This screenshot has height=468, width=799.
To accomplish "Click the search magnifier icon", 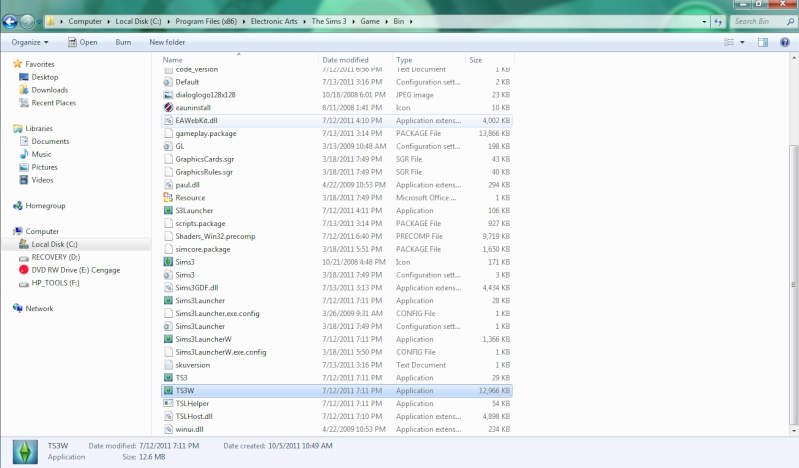I will click(x=790, y=21).
